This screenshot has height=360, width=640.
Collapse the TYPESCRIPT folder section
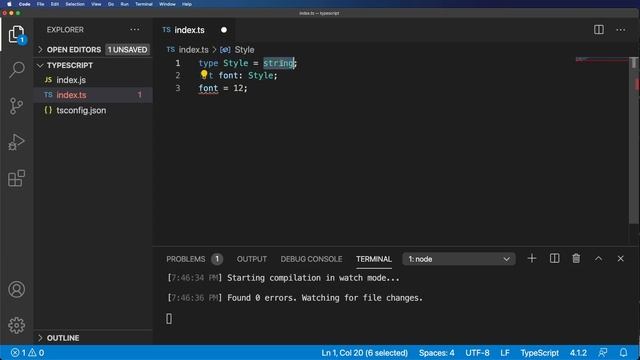coord(69,65)
